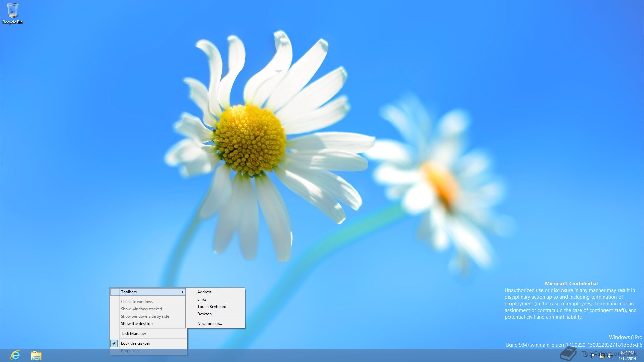Open Task Manager from the context menu
Screen dimensions: 644x362
coord(133,334)
